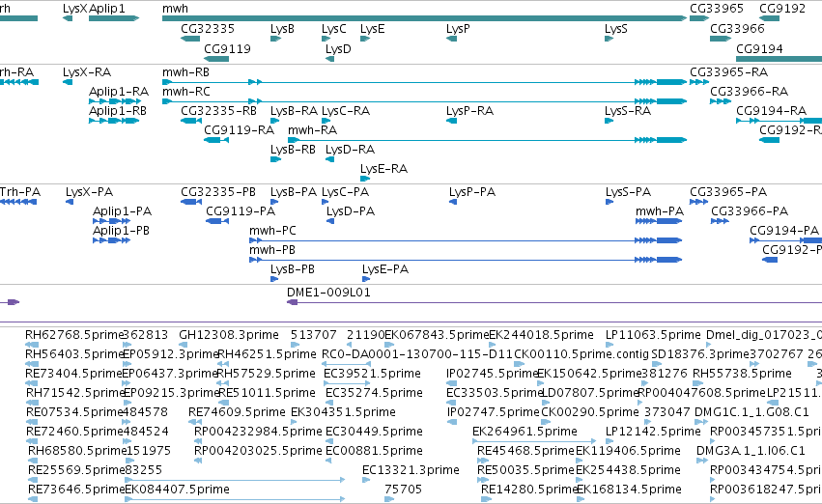The image size is (822, 504).
Task: Select the mwh-RB transcript
Action: (424, 82)
